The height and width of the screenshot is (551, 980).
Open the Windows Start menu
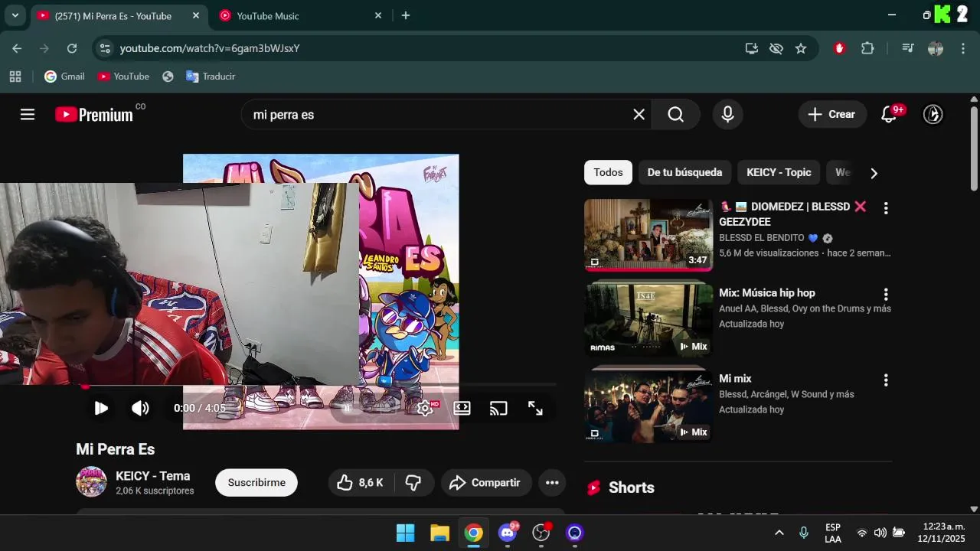(x=406, y=533)
